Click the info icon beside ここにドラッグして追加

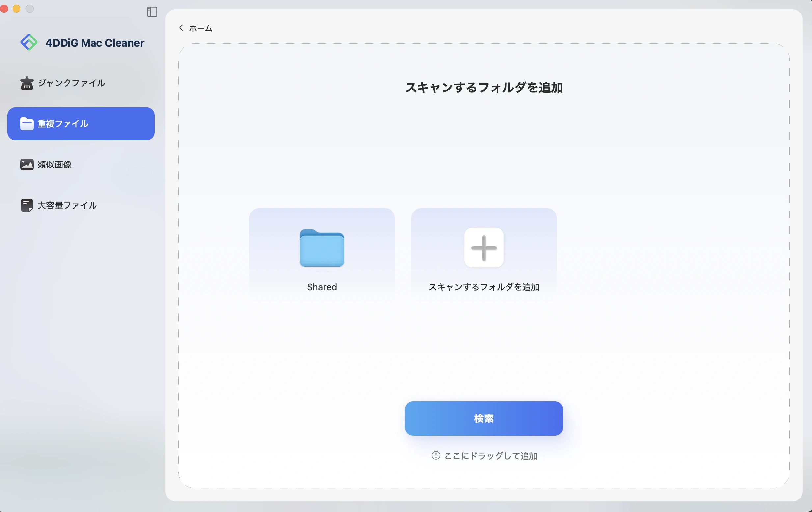point(436,456)
